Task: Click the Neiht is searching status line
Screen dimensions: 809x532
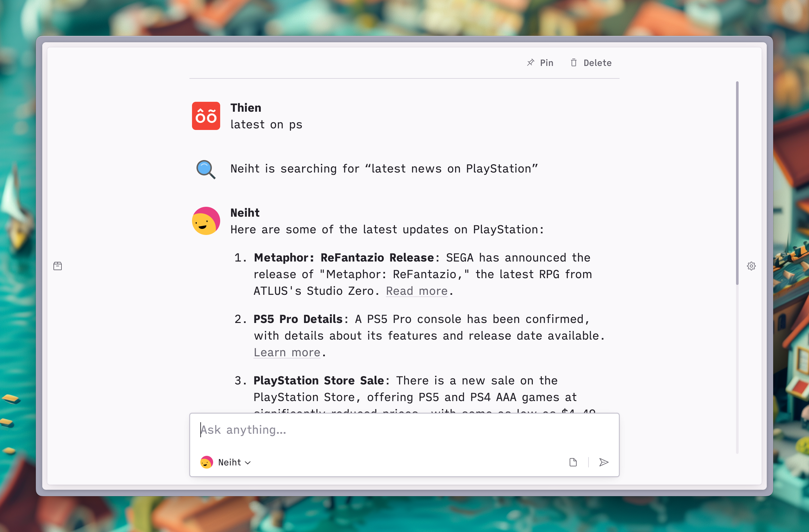Action: tap(384, 169)
